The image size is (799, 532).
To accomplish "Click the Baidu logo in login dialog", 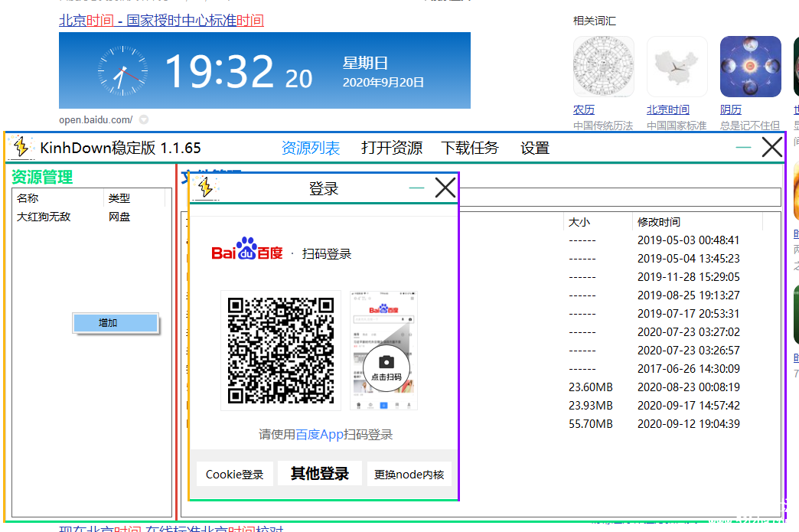I will pyautogui.click(x=247, y=252).
